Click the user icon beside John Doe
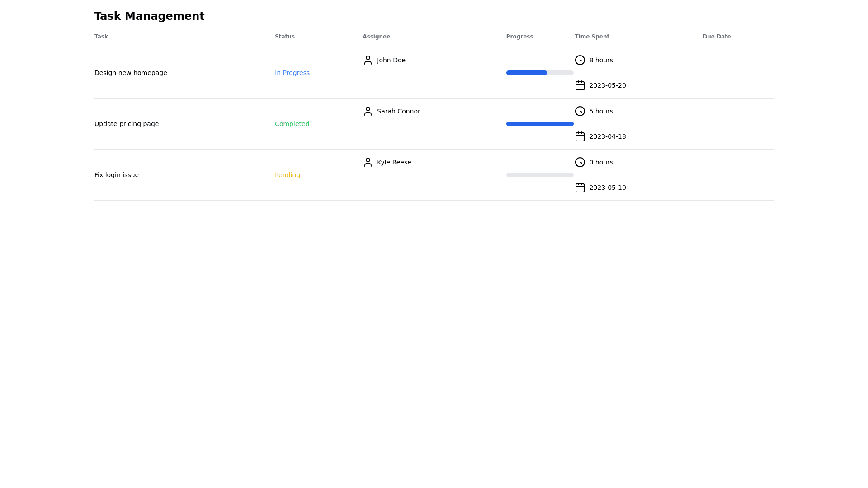The image size is (868, 488). [x=368, y=60]
